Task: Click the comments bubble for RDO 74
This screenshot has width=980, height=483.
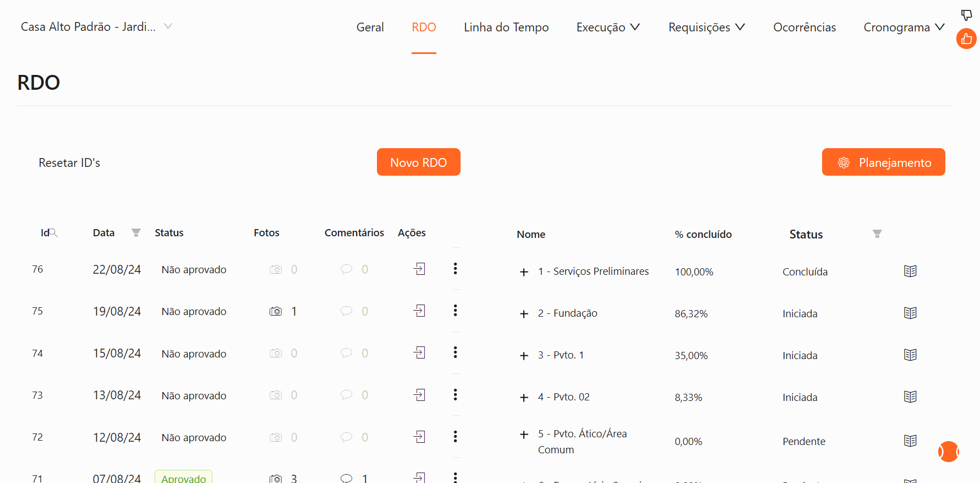Action: click(346, 352)
